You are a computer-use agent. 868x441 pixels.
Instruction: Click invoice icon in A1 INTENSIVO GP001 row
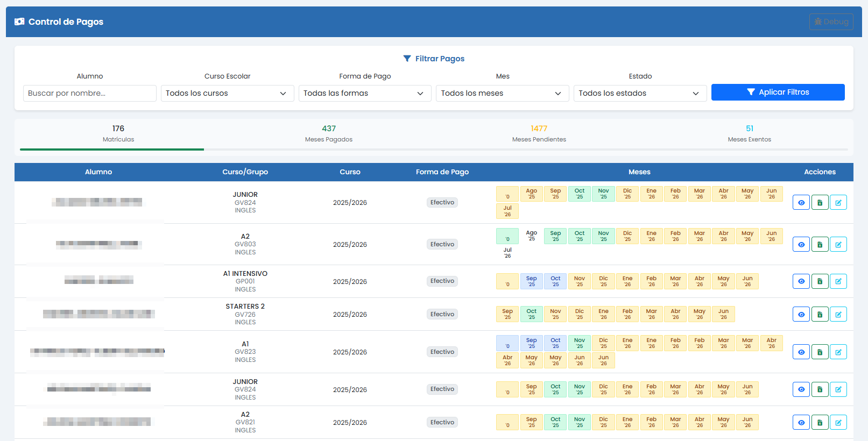(x=820, y=281)
